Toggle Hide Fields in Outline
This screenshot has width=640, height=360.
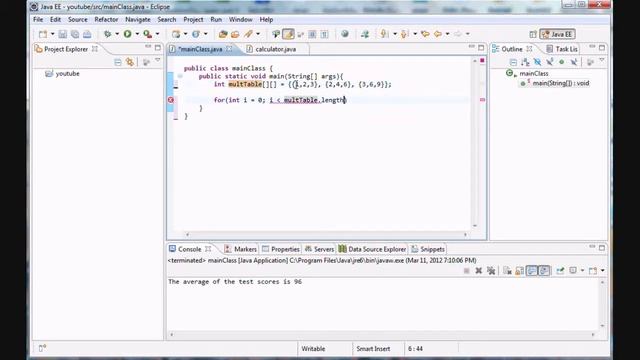tap(538, 62)
